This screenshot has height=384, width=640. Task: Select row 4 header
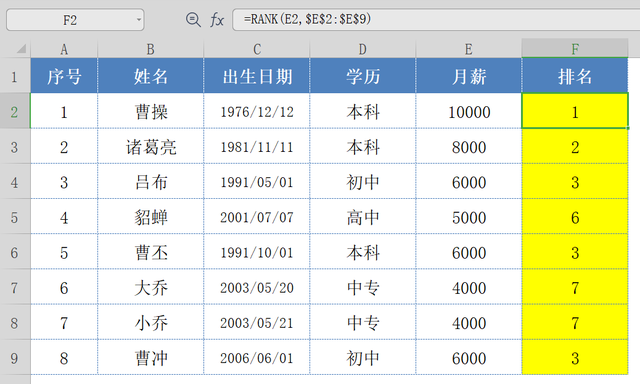point(15,181)
